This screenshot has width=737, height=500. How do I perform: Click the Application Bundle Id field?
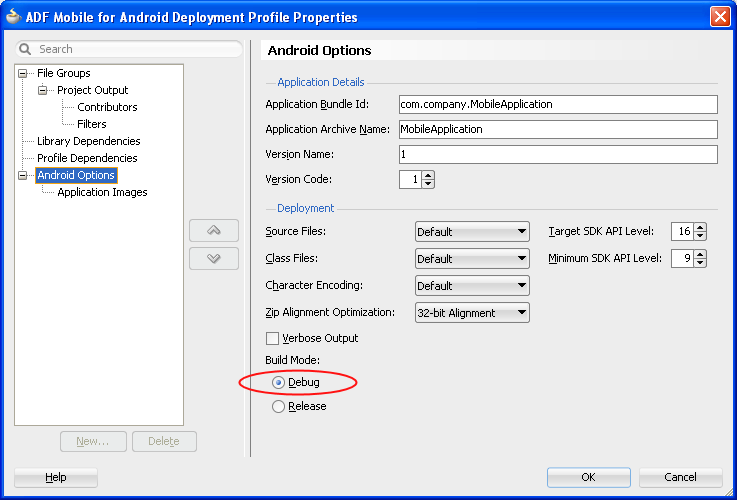(558, 104)
